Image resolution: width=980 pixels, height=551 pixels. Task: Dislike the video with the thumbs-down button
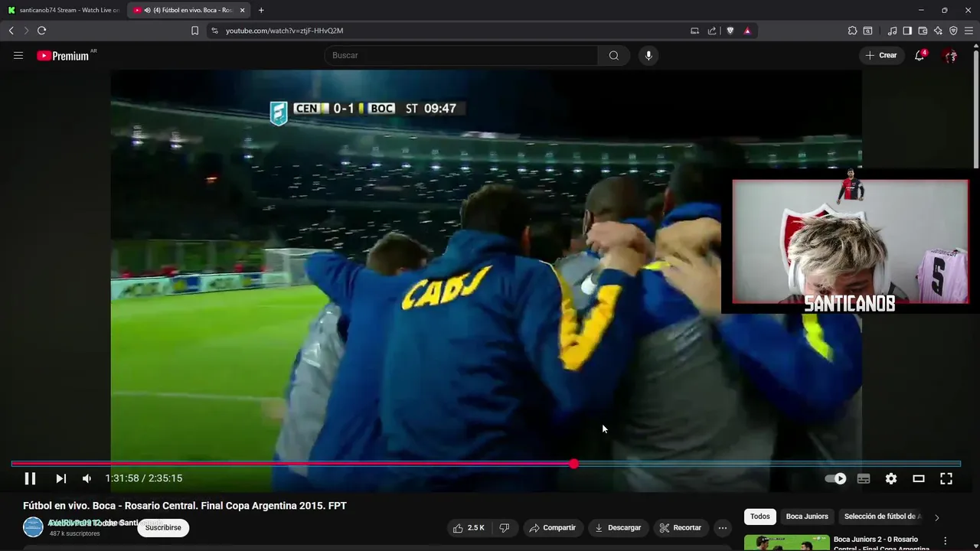(505, 528)
